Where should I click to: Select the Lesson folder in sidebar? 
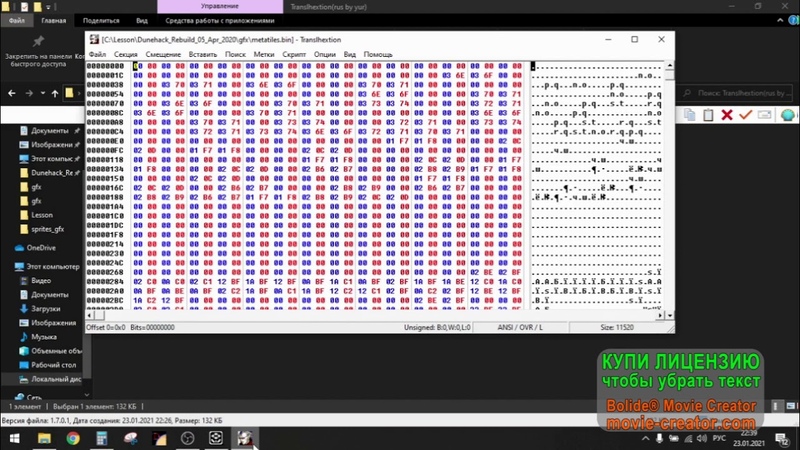point(42,214)
